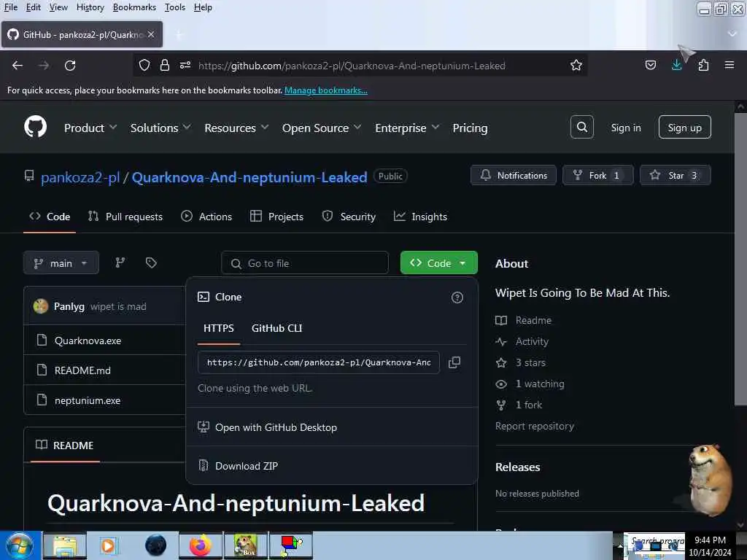Screen dimensions: 747x560
Task: Reload the page with refresh icon
Action: coord(70,65)
